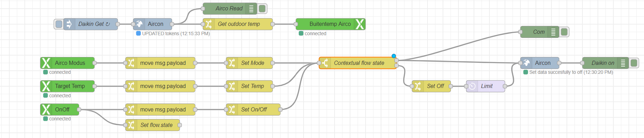The width and height of the screenshot is (644, 138).
Task: Select the Airco Modus node label
Action: [70, 63]
